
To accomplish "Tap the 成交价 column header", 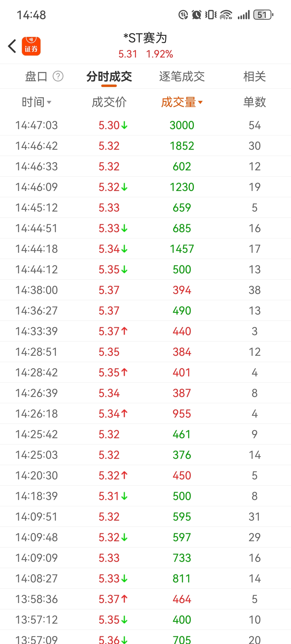I will 109,102.
